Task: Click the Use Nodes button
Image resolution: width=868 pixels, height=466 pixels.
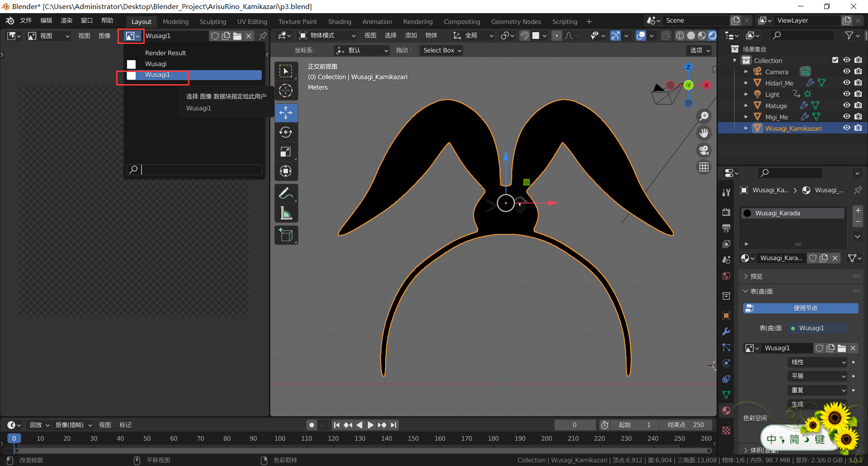Action: click(x=800, y=308)
